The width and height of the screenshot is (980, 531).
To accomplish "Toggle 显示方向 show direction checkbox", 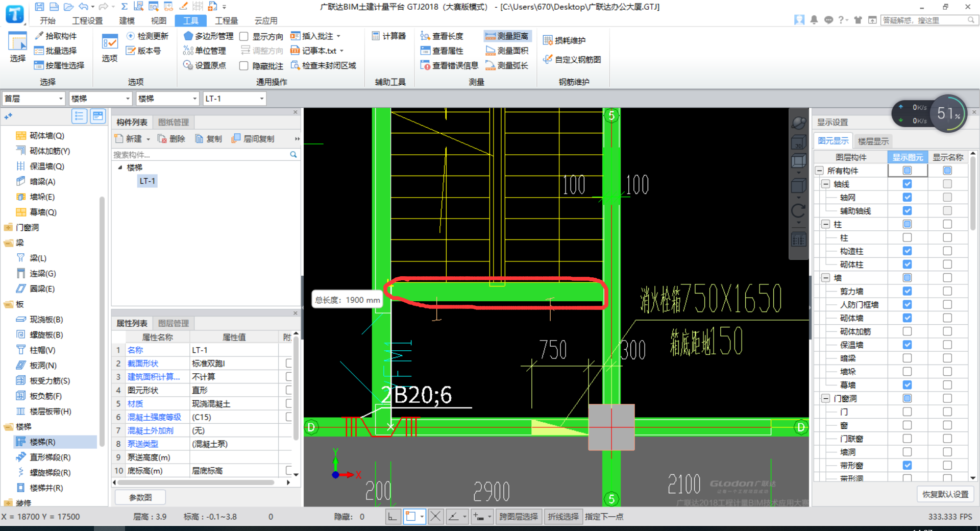I will pos(244,36).
